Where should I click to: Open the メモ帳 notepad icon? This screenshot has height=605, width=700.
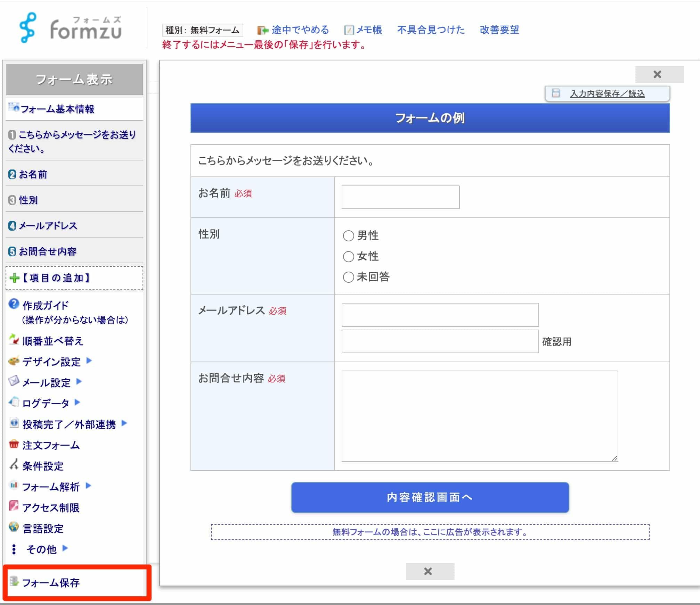(349, 30)
